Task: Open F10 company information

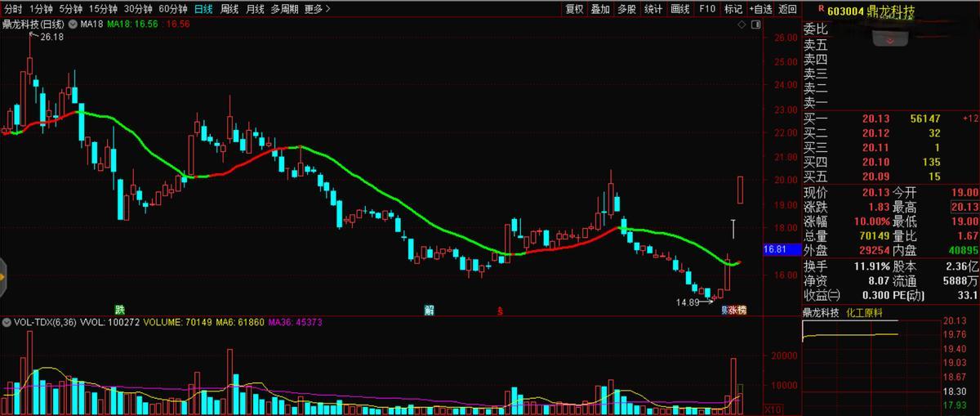Action: point(707,9)
